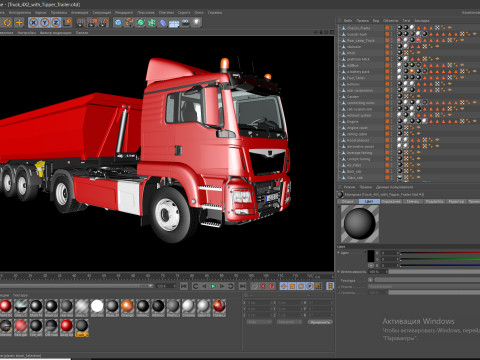Open the Симуляция menu

pyautogui.click(x=102, y=12)
